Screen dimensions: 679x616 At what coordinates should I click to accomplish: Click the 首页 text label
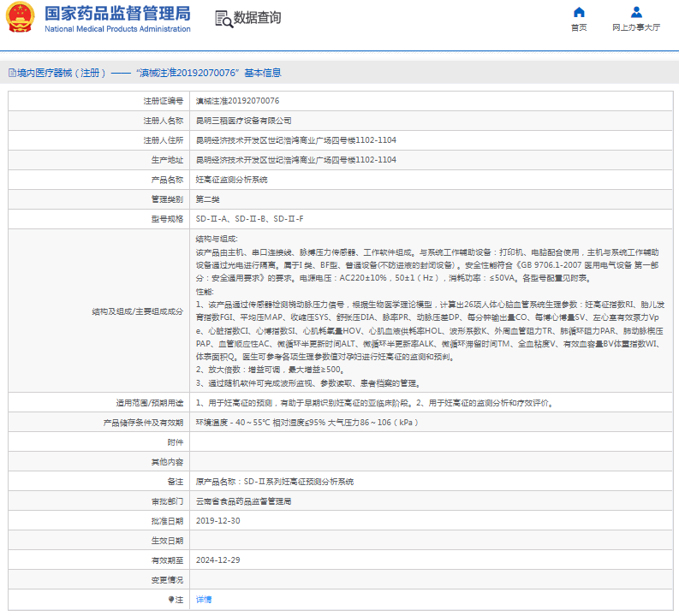coord(579,27)
